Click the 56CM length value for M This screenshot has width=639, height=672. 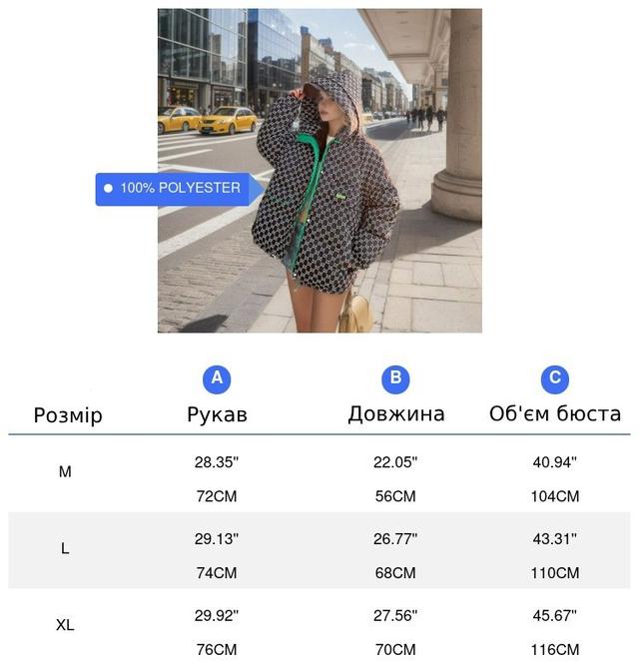click(x=395, y=496)
